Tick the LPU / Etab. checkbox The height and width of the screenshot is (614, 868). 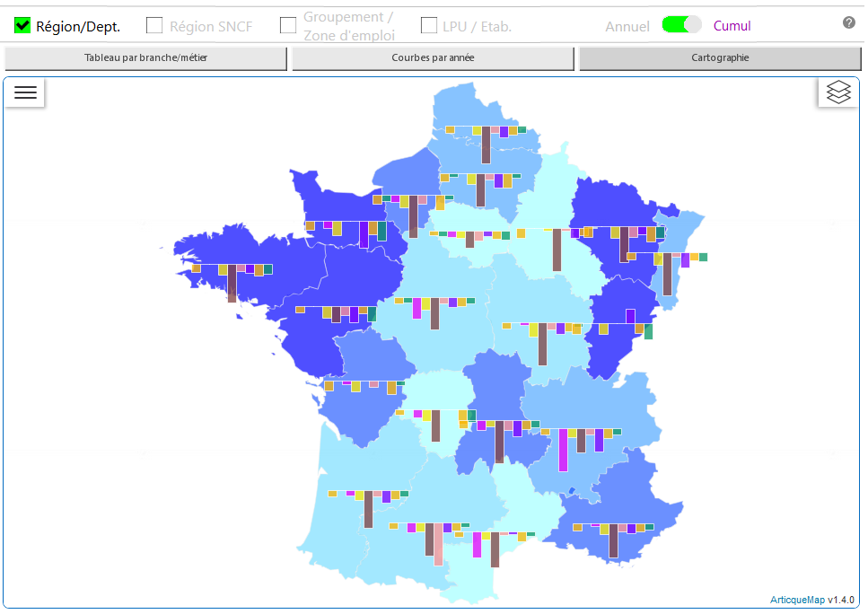tap(429, 26)
